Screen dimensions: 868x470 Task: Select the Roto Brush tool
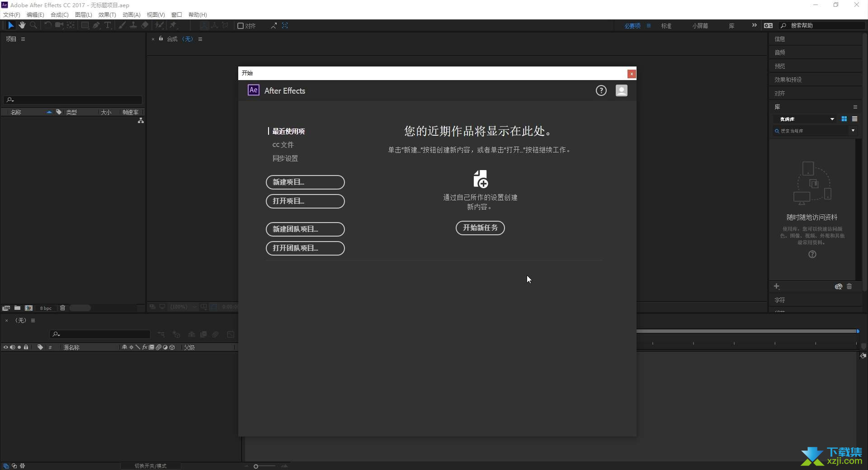pyautogui.click(x=159, y=25)
